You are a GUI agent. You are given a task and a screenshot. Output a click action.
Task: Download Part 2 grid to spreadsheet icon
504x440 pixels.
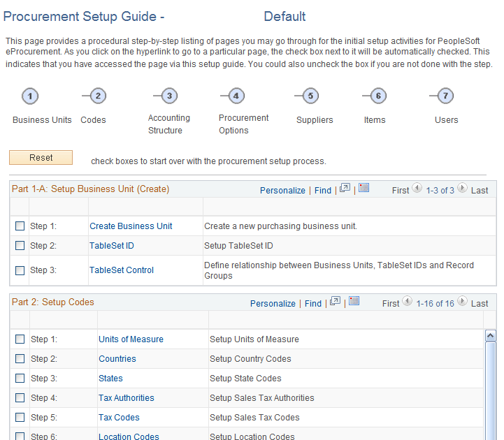coord(354,300)
